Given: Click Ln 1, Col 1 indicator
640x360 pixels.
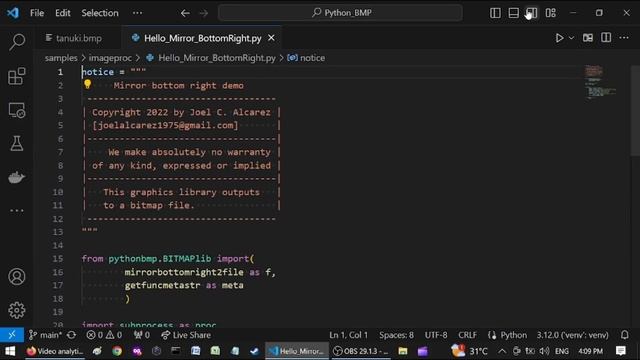Looking at the screenshot, I should [348, 335].
